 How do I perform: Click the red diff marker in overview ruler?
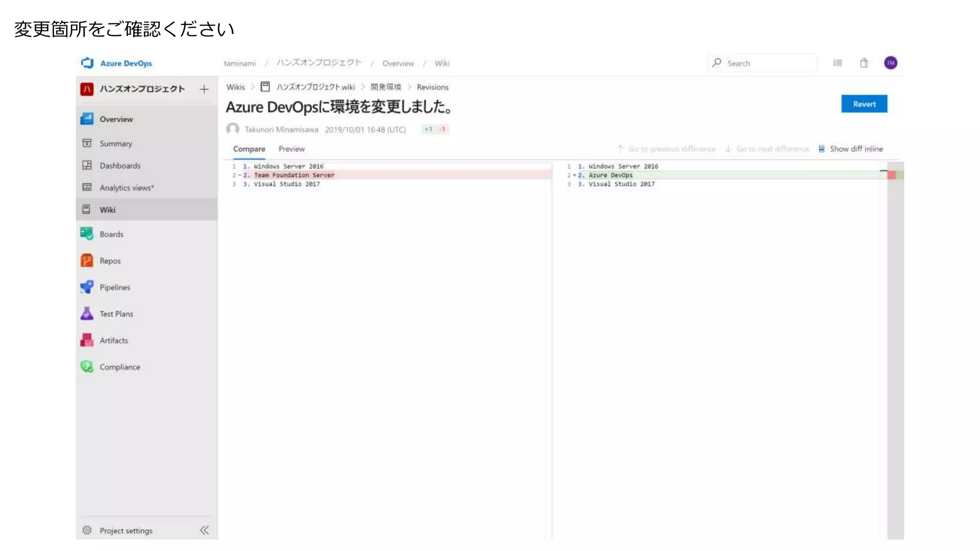click(x=891, y=175)
